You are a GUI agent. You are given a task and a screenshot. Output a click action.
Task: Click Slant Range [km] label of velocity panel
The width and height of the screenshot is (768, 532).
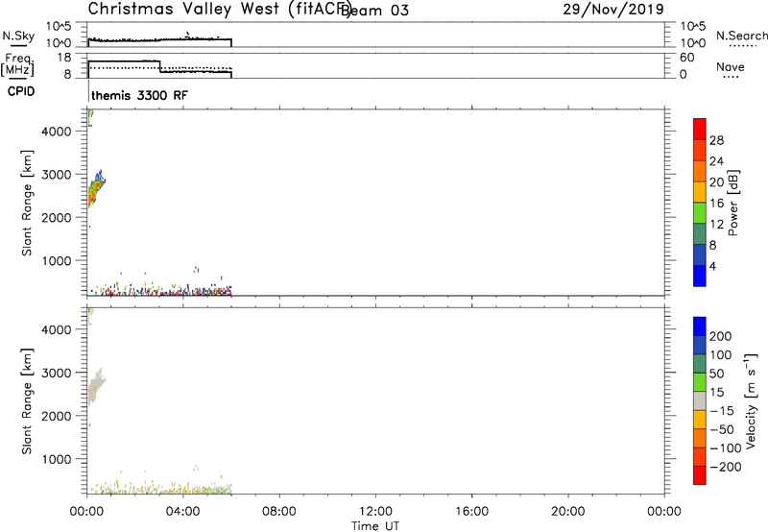(x=27, y=401)
